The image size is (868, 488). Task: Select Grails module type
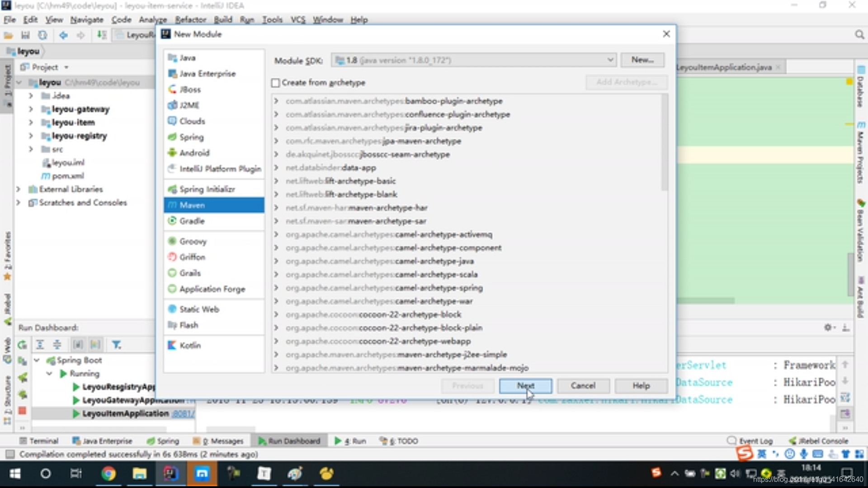190,273
